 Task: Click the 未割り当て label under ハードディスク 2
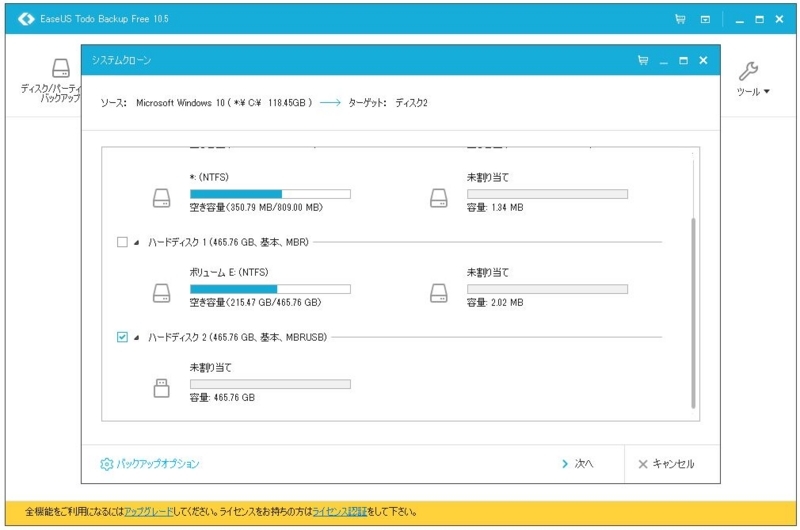click(x=211, y=367)
